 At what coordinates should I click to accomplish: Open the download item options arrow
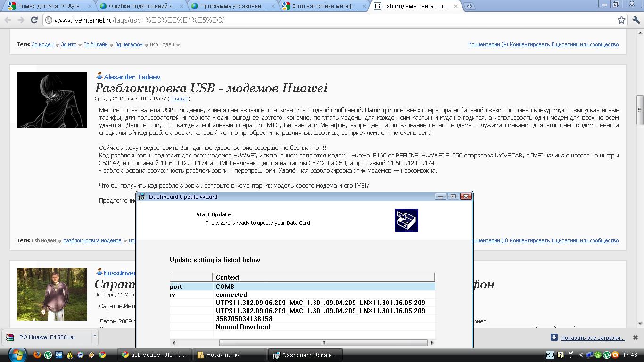[x=95, y=337]
